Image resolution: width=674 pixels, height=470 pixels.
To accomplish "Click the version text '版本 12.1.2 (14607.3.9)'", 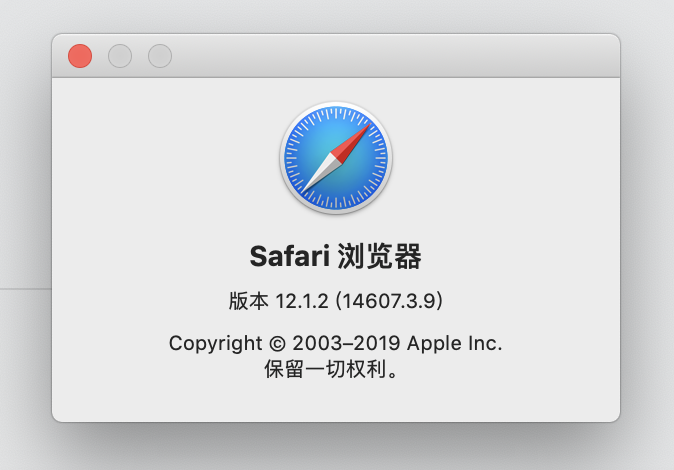I will click(336, 301).
